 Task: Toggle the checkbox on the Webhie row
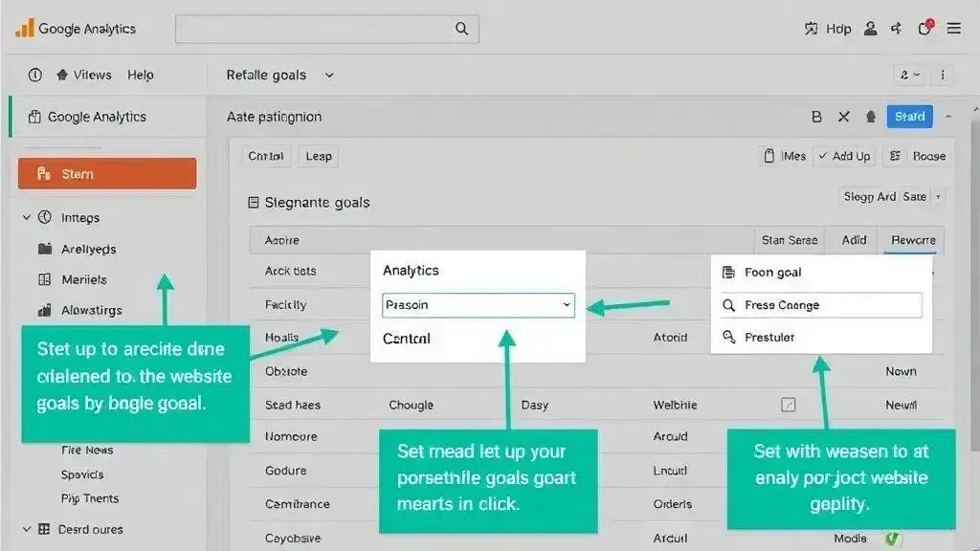click(788, 405)
